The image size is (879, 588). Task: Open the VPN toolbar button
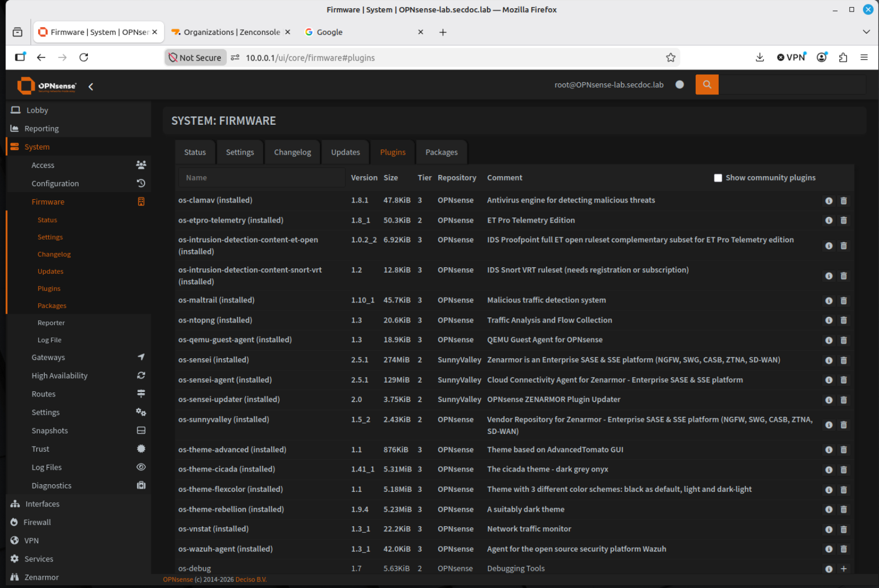point(792,57)
